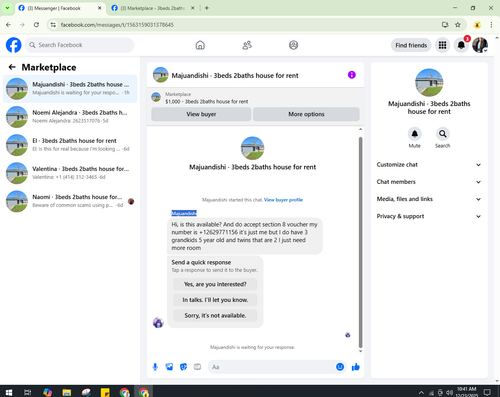Open a new browser tab
The width and height of the screenshot is (500, 397).
click(207, 8)
